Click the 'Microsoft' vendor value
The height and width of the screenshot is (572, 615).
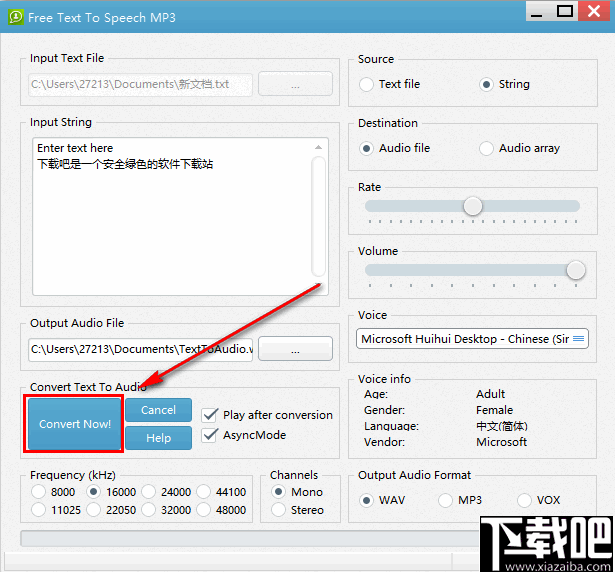(x=501, y=442)
